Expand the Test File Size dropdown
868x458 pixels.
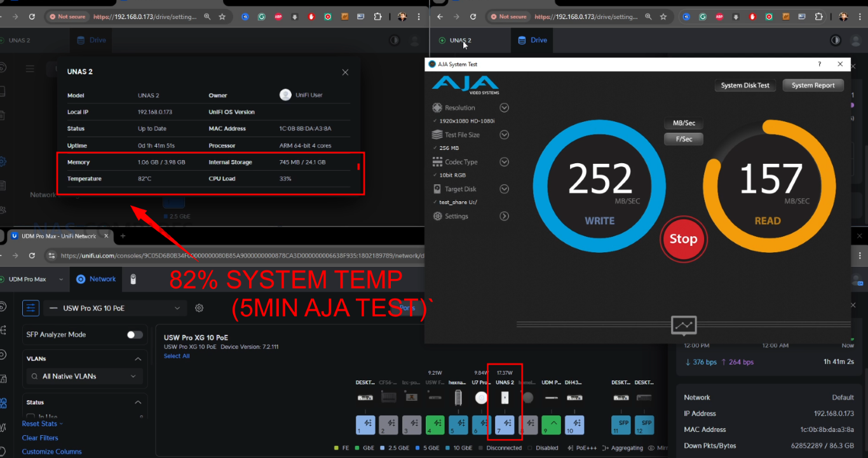[505, 135]
